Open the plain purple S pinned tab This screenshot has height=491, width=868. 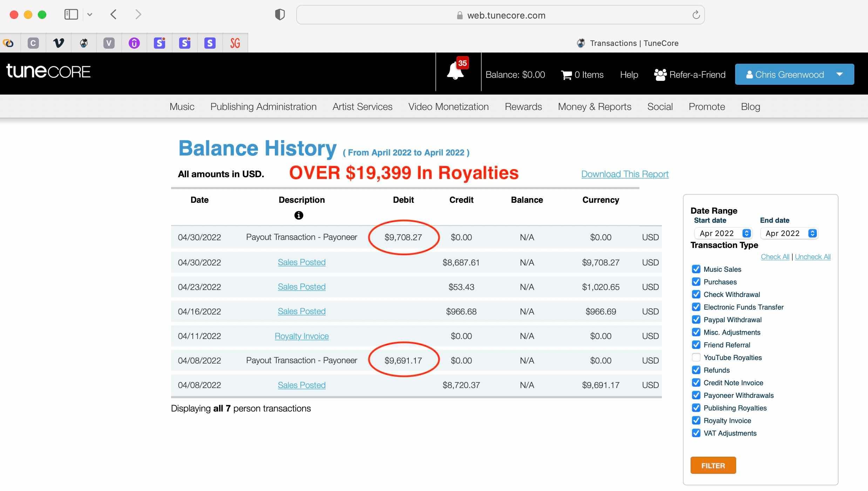[x=210, y=43]
